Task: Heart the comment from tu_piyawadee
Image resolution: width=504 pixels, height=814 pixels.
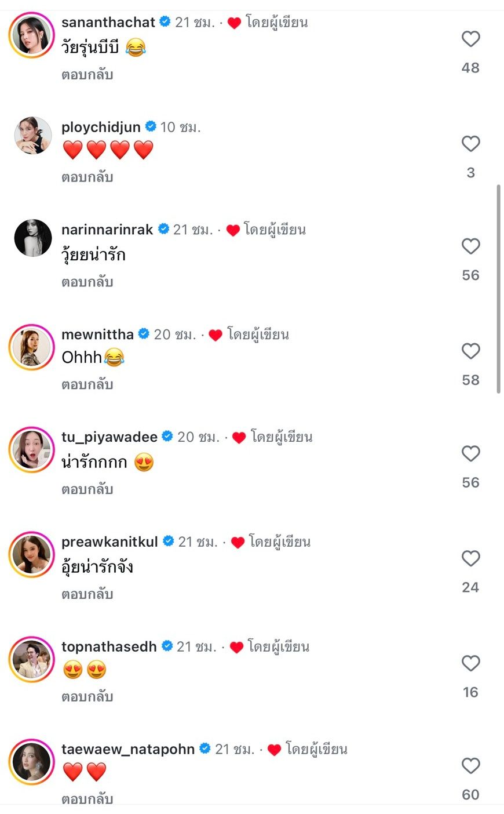Action: [470, 454]
